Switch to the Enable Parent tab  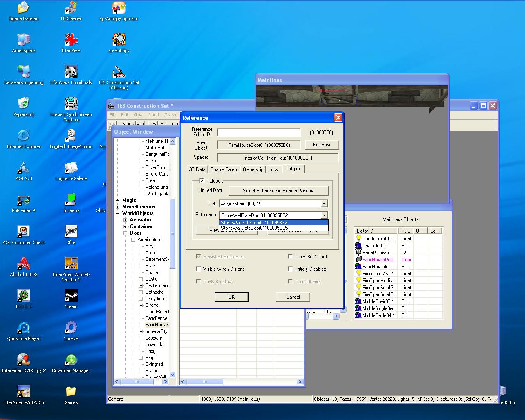(x=224, y=169)
